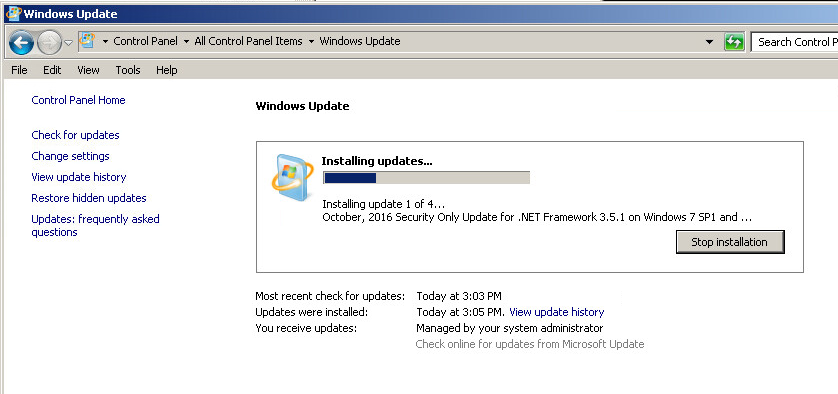Select the All Control Panel Items breadcrumb
The width and height of the screenshot is (838, 394).
pyautogui.click(x=249, y=41)
